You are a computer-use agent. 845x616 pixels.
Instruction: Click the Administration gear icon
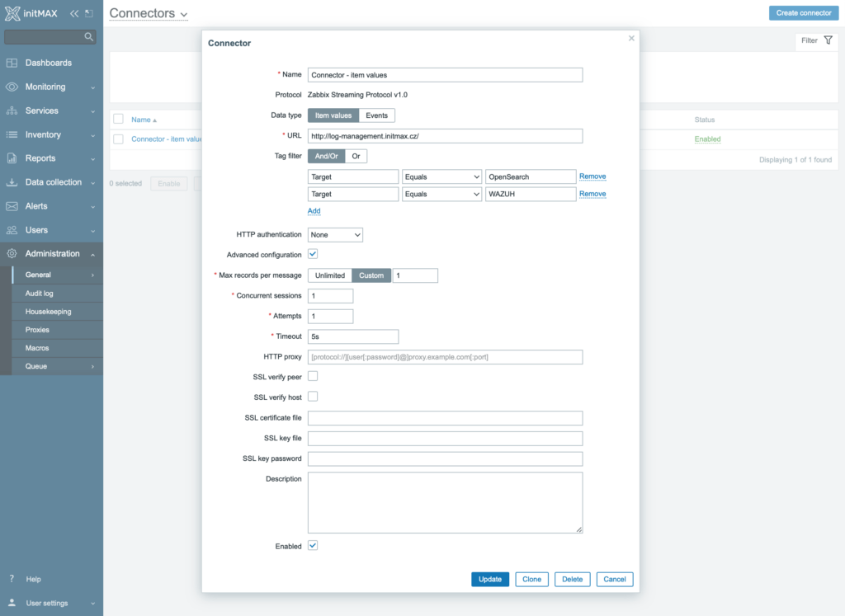(x=12, y=254)
